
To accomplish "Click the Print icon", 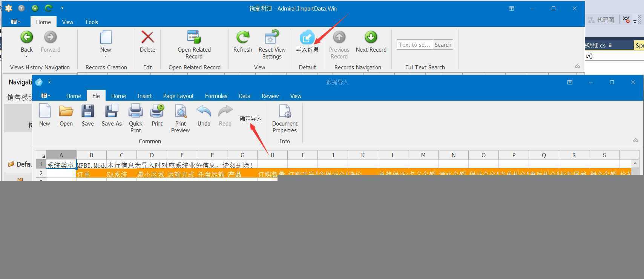I will click(157, 111).
